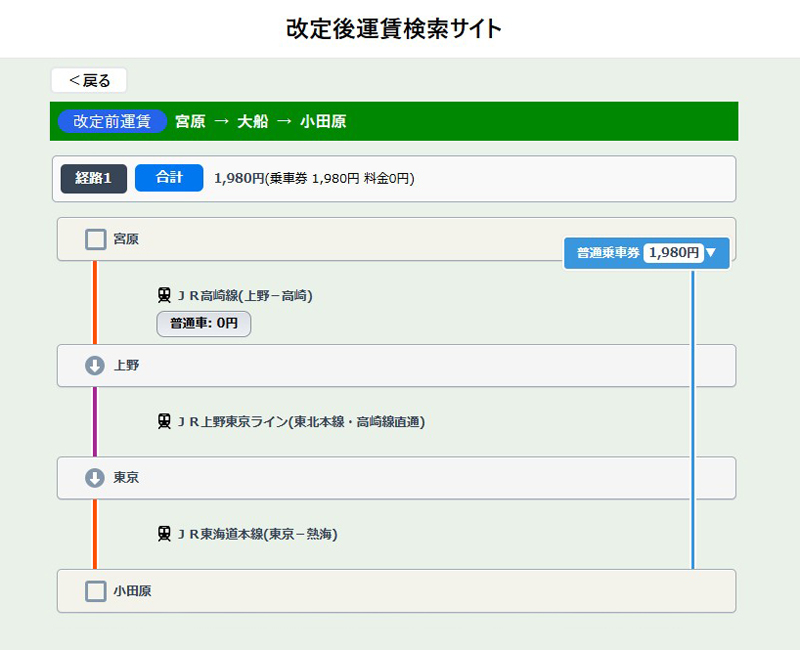The height and width of the screenshot is (650, 800).
Task: Click the train icon beside JR高崎線
Action: [165, 295]
